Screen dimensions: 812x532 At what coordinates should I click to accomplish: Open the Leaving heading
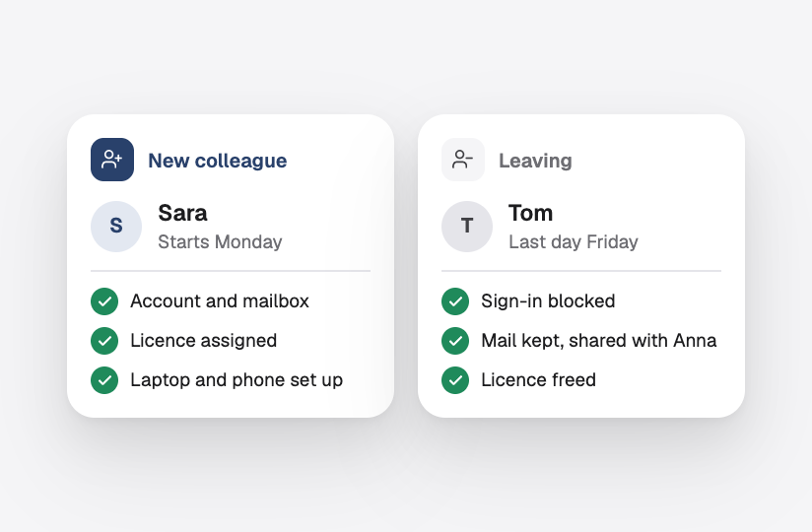coord(535,161)
